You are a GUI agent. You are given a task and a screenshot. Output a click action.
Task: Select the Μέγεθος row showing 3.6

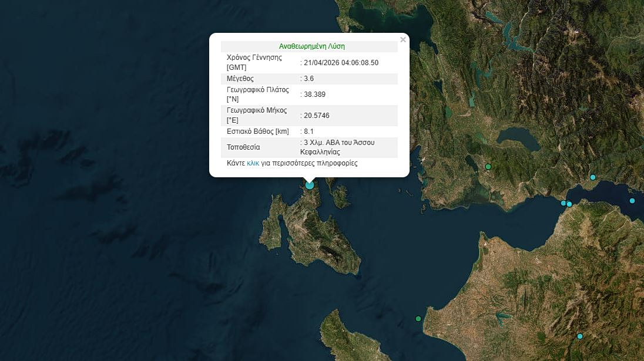click(x=309, y=78)
